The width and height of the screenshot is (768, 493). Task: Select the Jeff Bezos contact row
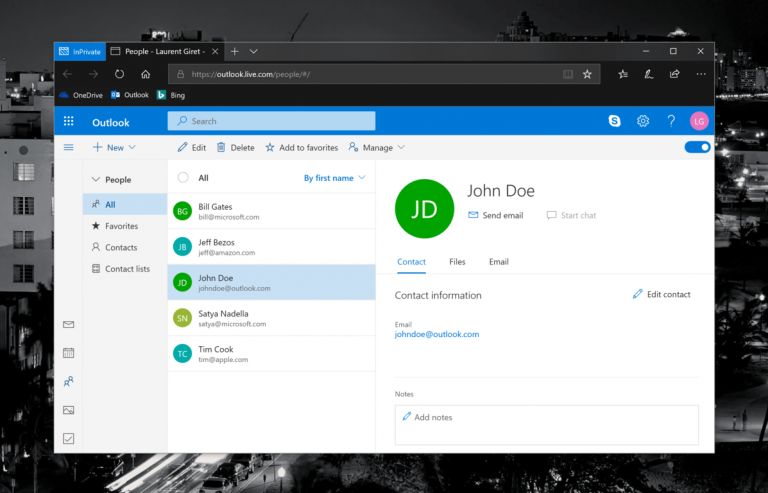(x=271, y=247)
